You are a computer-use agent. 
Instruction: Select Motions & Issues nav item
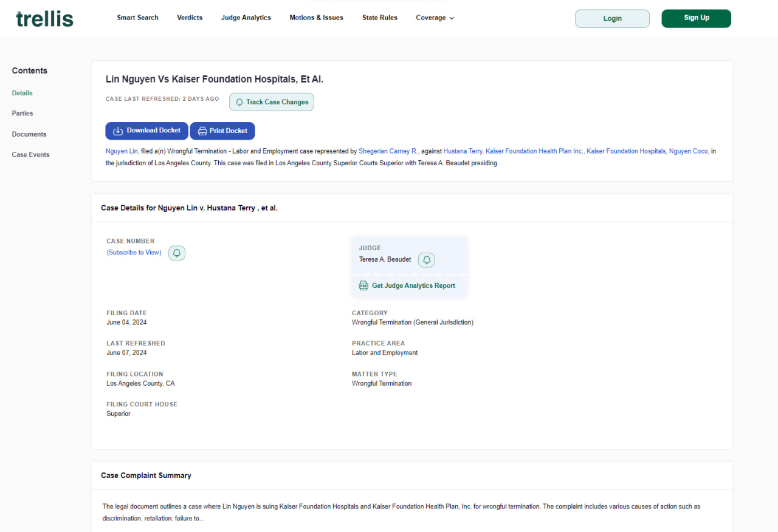point(317,18)
